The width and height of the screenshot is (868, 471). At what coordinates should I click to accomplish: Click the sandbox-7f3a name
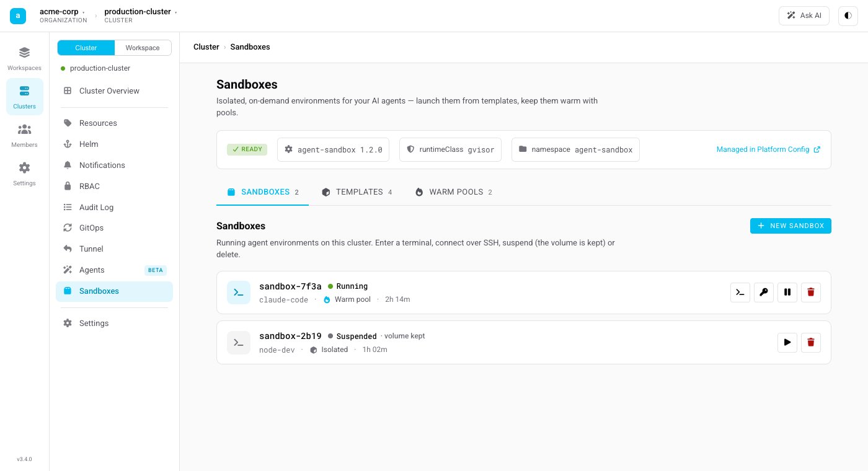(290, 286)
